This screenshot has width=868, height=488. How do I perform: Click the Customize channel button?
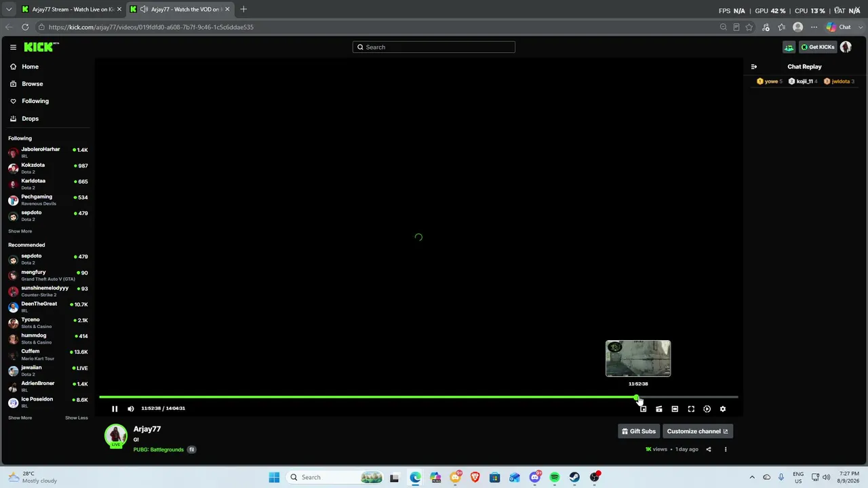pos(697,431)
